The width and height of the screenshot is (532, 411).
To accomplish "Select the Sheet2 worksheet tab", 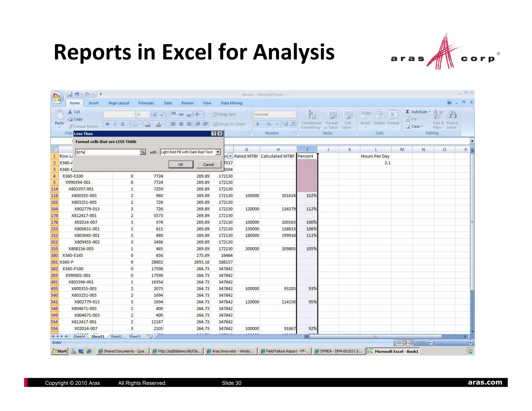I will click(116, 336).
